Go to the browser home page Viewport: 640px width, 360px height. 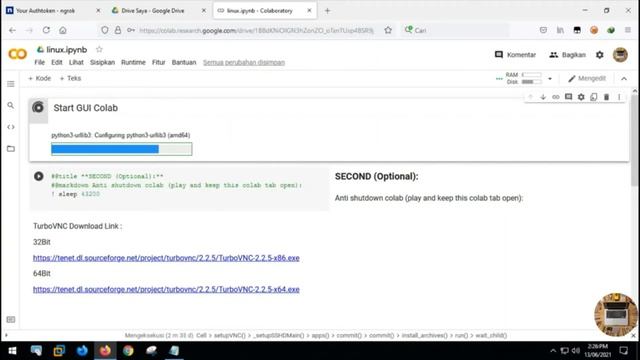coord(63,30)
